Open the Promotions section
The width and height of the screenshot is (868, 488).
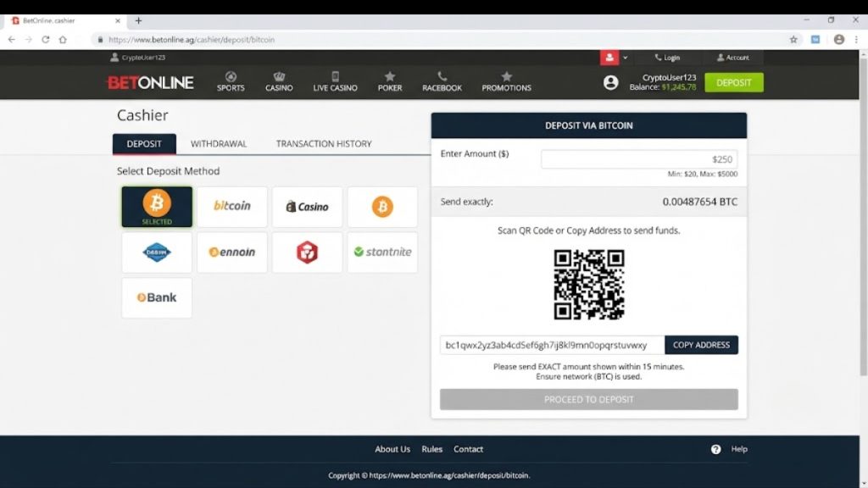point(506,82)
